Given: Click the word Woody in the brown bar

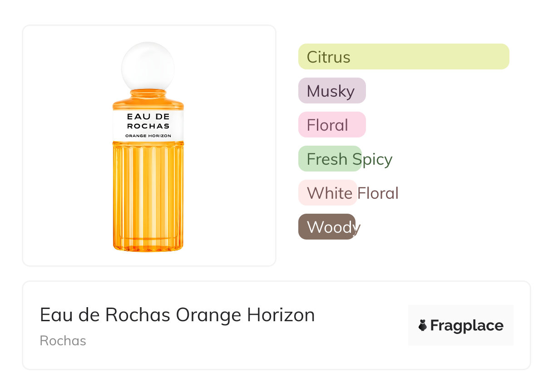Looking at the screenshot, I should (x=333, y=227).
